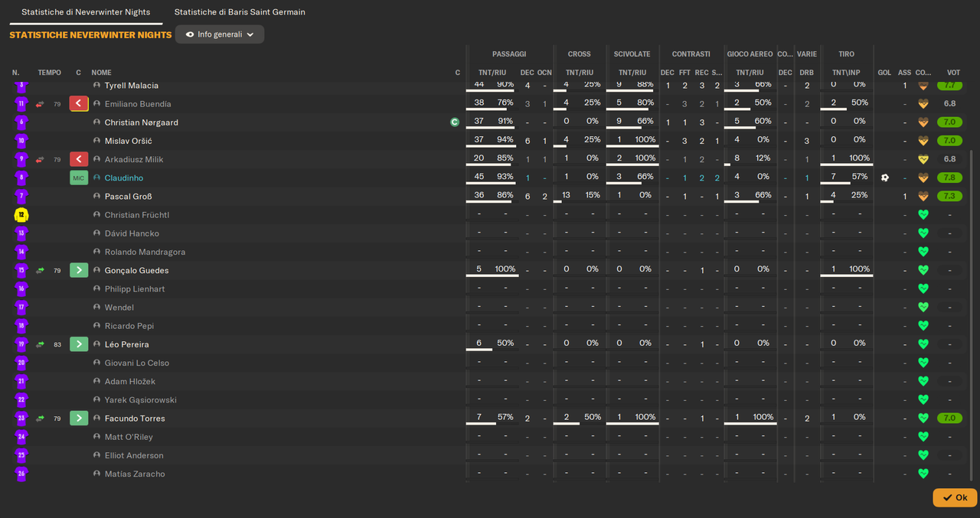Viewport: 980px width, 518px height.
Task: Open the Matt O'Riley player link
Action: coord(129,437)
